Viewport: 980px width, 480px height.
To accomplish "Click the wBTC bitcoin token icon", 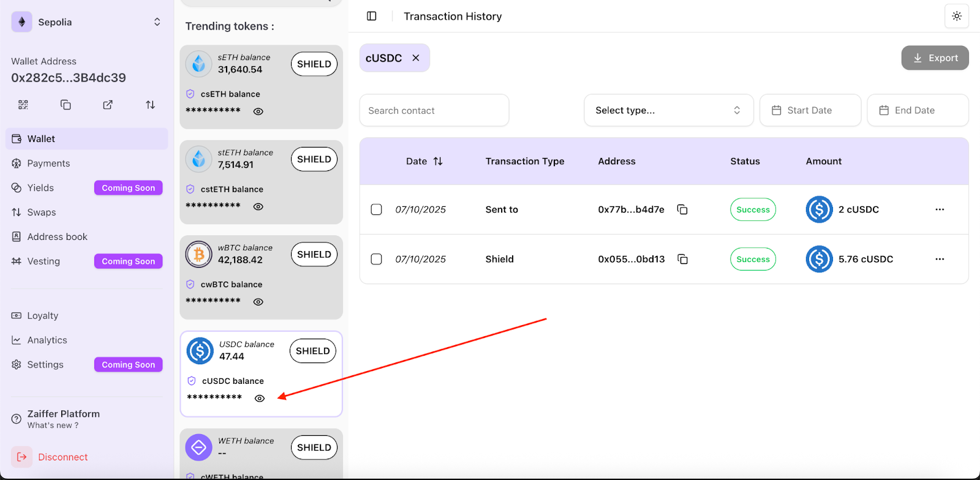I will tap(198, 254).
